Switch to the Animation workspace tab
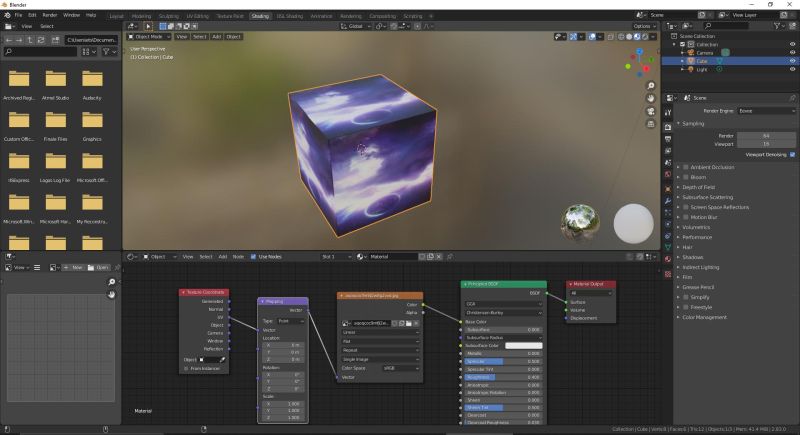Image resolution: width=800 pixels, height=435 pixels. (321, 16)
